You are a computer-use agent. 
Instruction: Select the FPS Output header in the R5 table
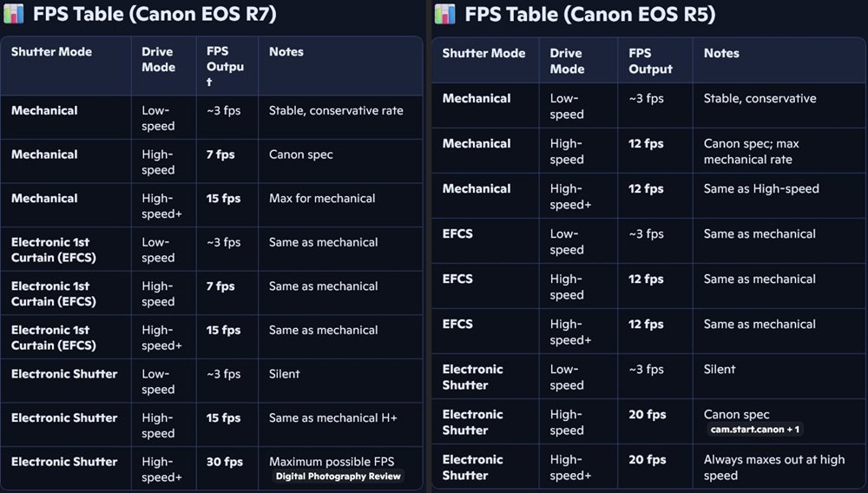tap(650, 61)
